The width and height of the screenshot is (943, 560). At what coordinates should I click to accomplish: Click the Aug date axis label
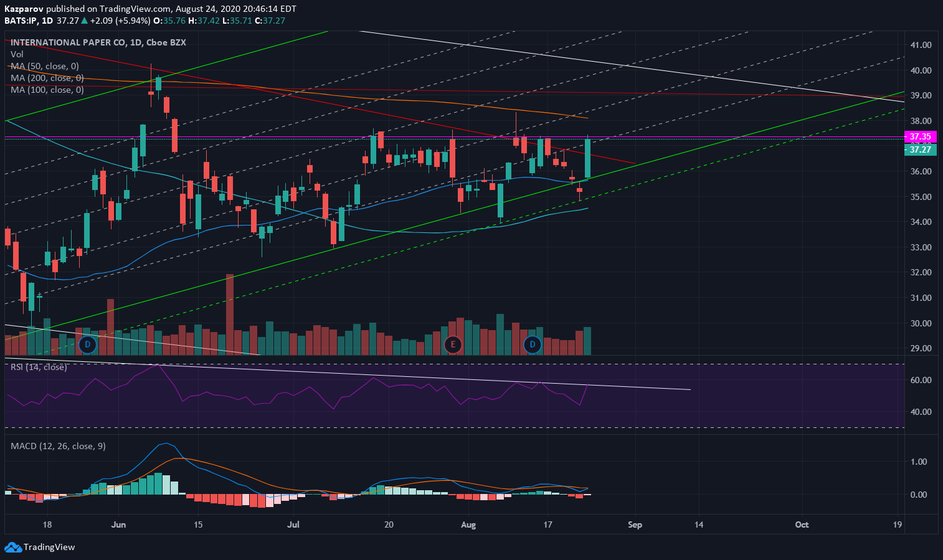click(468, 524)
